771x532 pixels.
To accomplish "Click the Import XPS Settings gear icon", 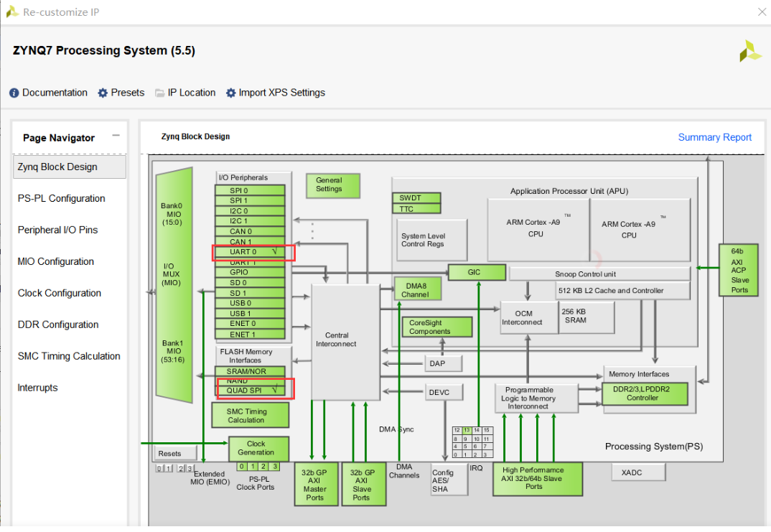I will coord(230,93).
